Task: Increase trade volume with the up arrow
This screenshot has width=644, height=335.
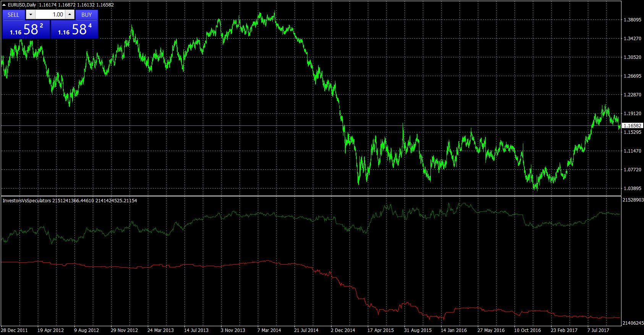Action: click(70, 15)
